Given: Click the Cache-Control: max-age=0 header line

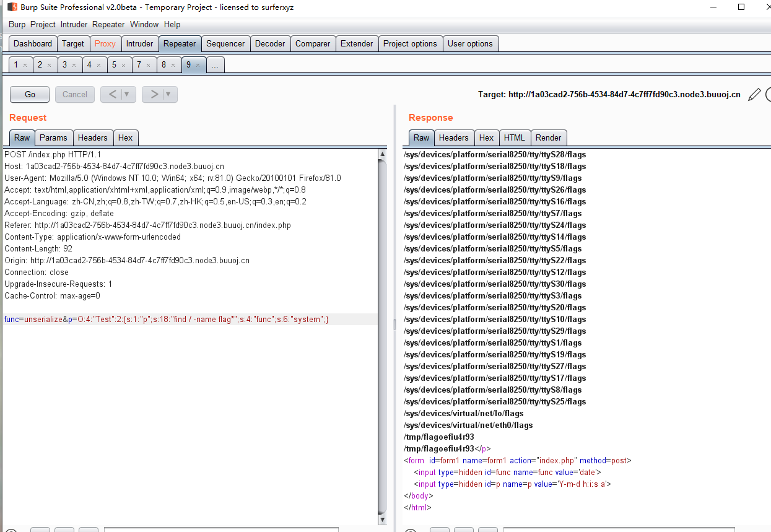Looking at the screenshot, I should tap(52, 296).
